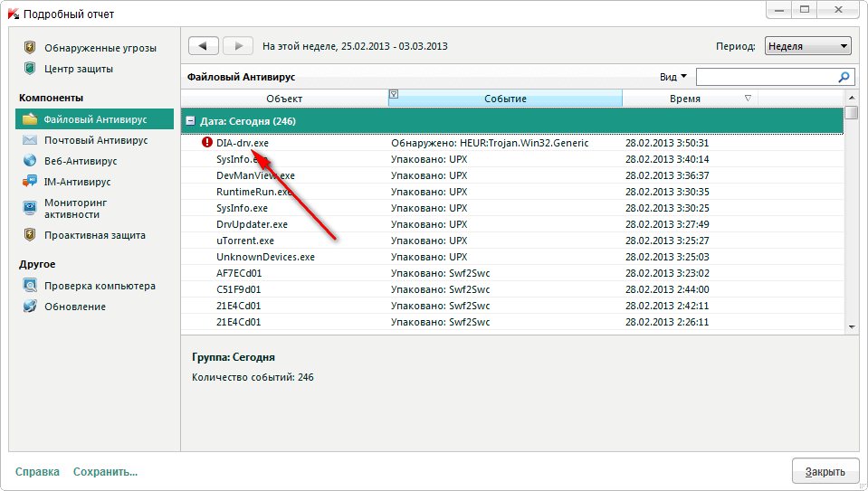Click the Detected Threats shield icon

click(x=30, y=48)
